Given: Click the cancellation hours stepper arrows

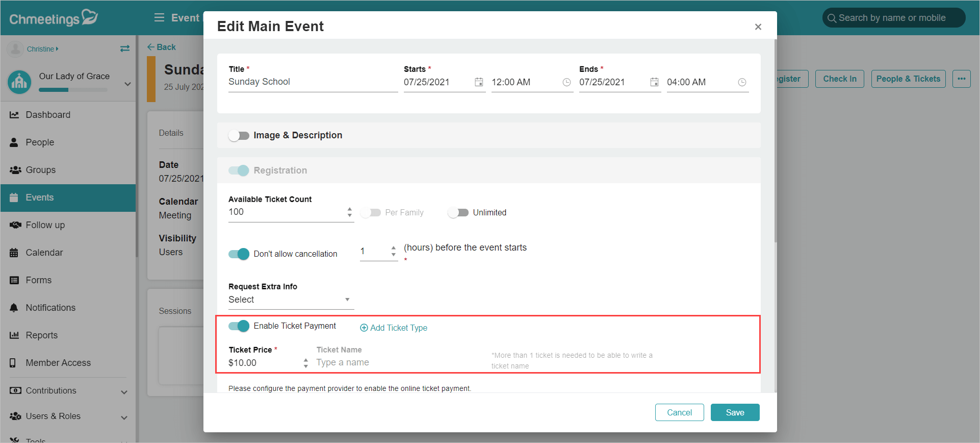Looking at the screenshot, I should [x=393, y=251].
